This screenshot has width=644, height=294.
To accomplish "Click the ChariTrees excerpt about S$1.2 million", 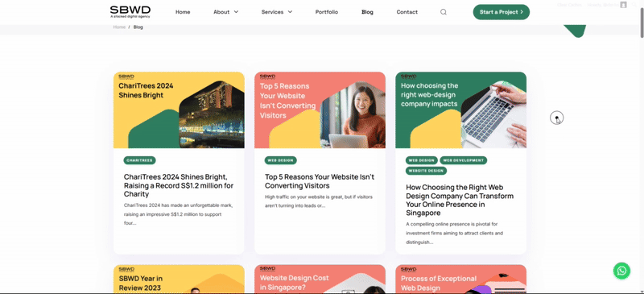I will pyautogui.click(x=179, y=214).
